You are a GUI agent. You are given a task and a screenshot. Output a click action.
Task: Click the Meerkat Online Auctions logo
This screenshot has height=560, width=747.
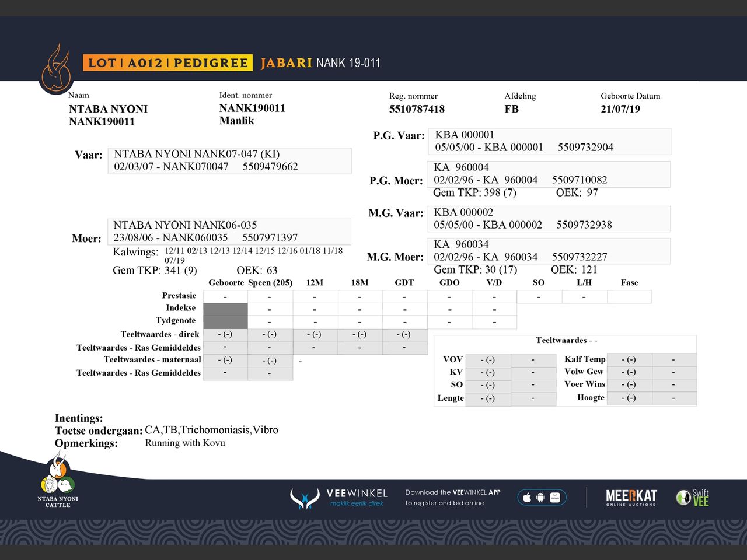pos(631,498)
